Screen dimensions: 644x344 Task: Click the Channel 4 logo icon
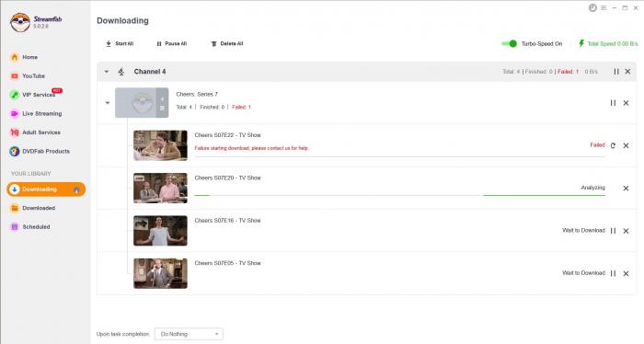(121, 72)
